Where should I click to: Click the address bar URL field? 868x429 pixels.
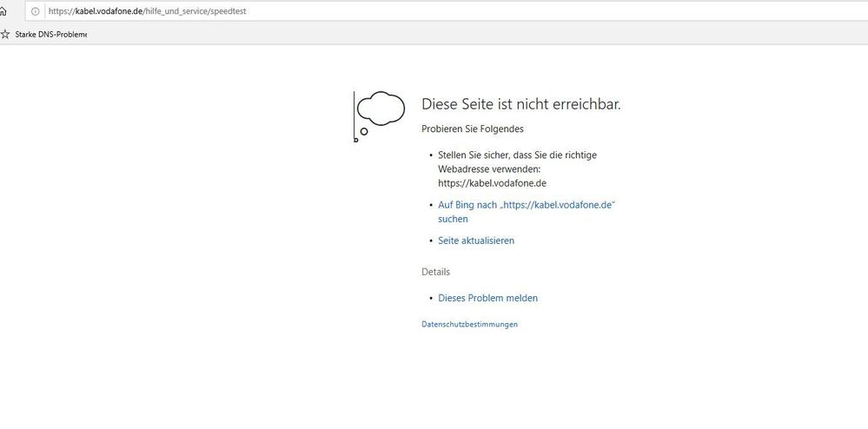447,11
